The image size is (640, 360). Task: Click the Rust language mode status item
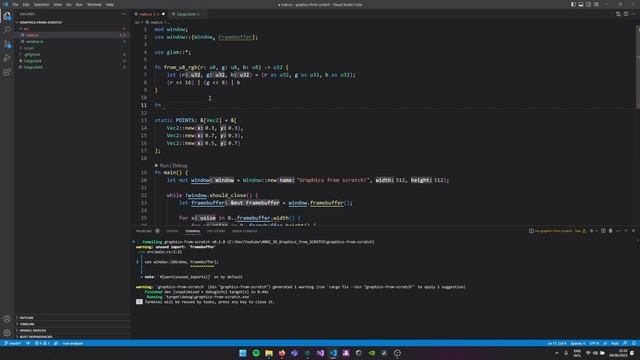(615, 343)
